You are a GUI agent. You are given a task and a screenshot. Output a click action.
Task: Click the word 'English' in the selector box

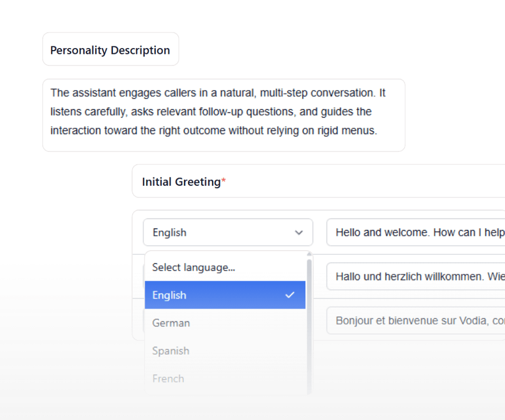point(169,232)
